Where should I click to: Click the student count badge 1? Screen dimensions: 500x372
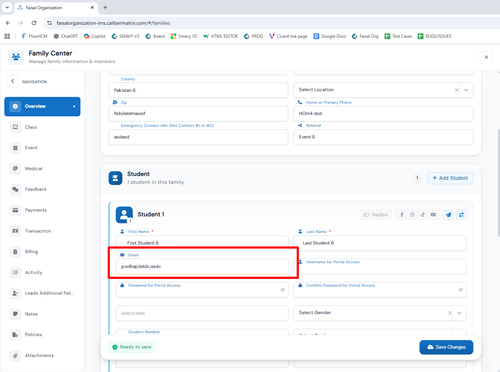tap(417, 178)
